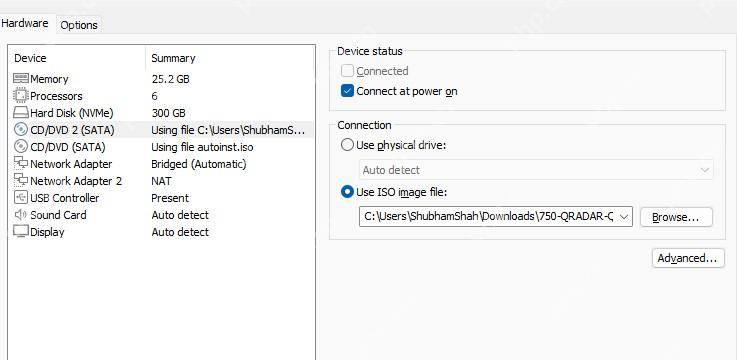Select the Display row label
The image size is (737, 360).
(47, 232)
